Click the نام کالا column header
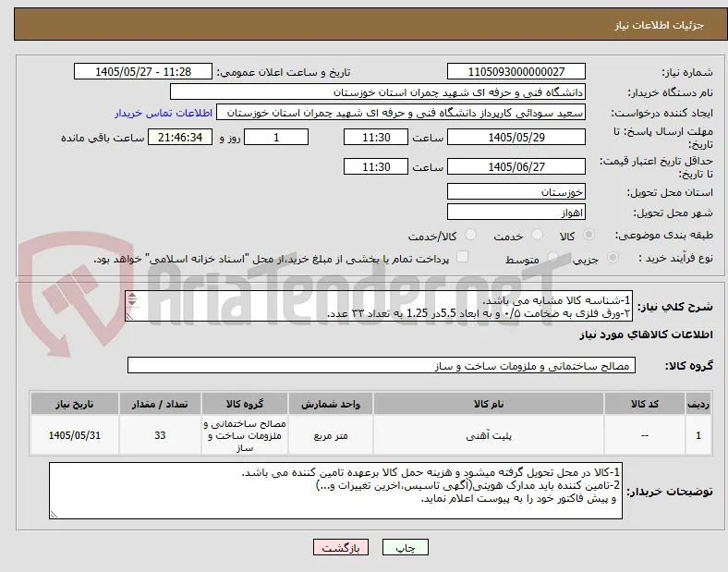The width and height of the screenshot is (728, 572). pos(489,404)
